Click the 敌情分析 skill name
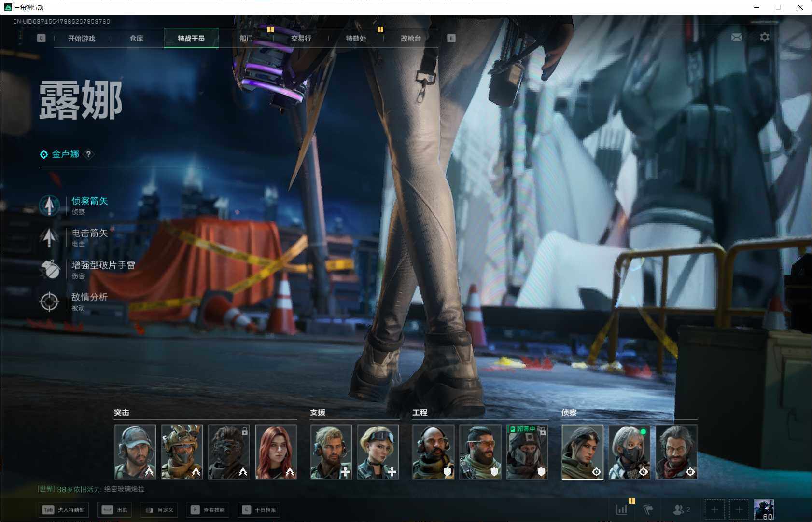 click(x=90, y=297)
